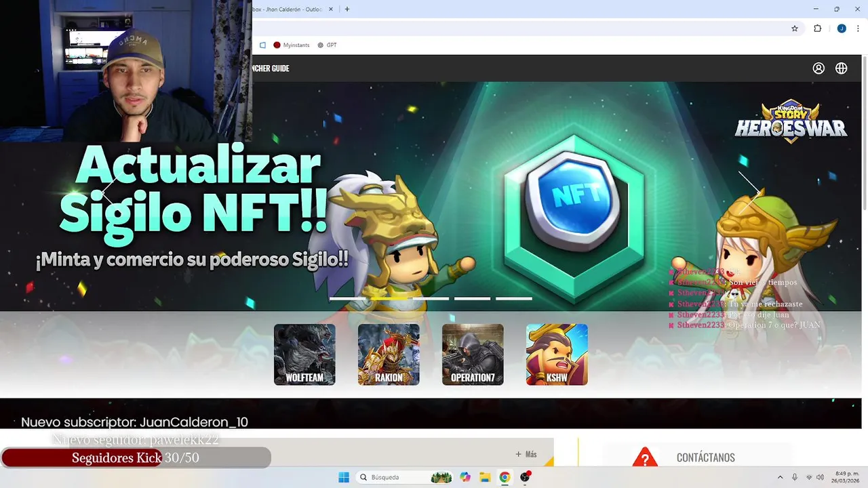868x488 pixels.
Task: Click the 'Minta y comercio su poderoso Sigilo' text
Action: pos(192,260)
